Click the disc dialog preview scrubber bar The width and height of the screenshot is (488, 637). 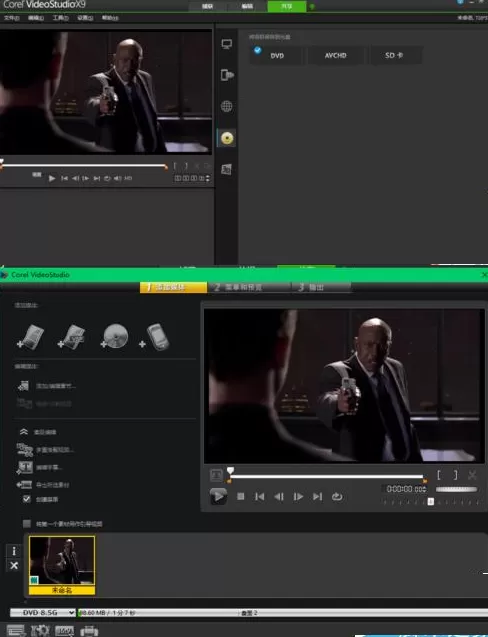[x=327, y=477]
